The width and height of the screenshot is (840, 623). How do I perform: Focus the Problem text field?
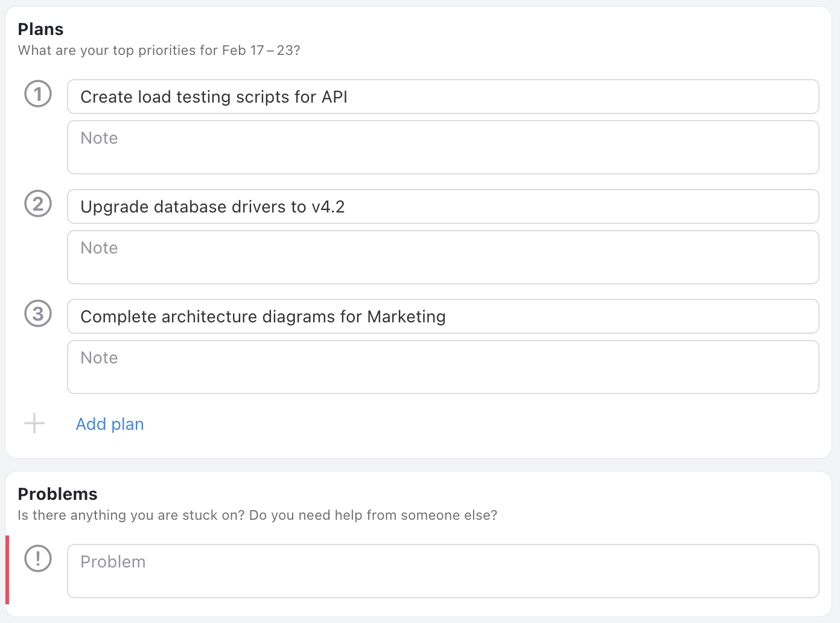point(443,571)
